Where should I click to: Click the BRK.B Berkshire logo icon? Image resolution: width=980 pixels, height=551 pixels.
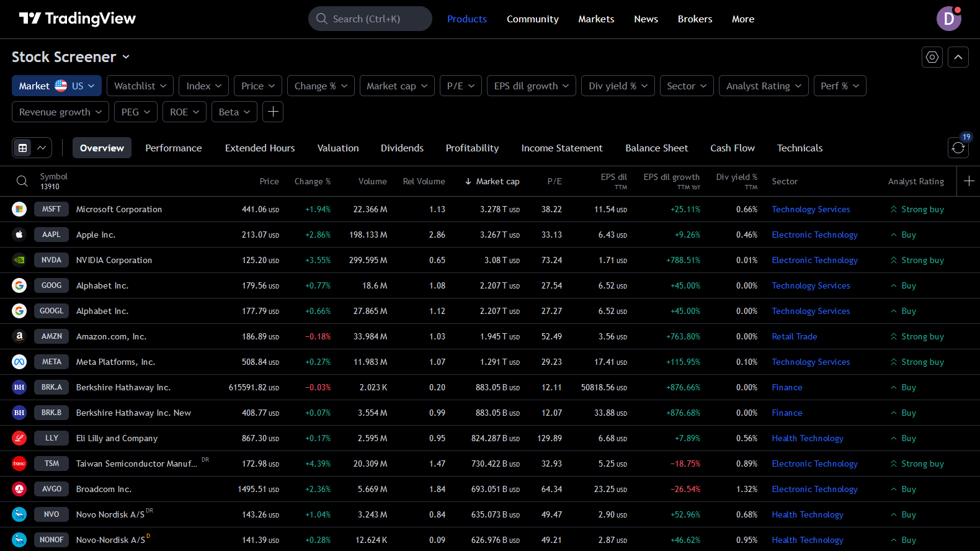click(19, 413)
